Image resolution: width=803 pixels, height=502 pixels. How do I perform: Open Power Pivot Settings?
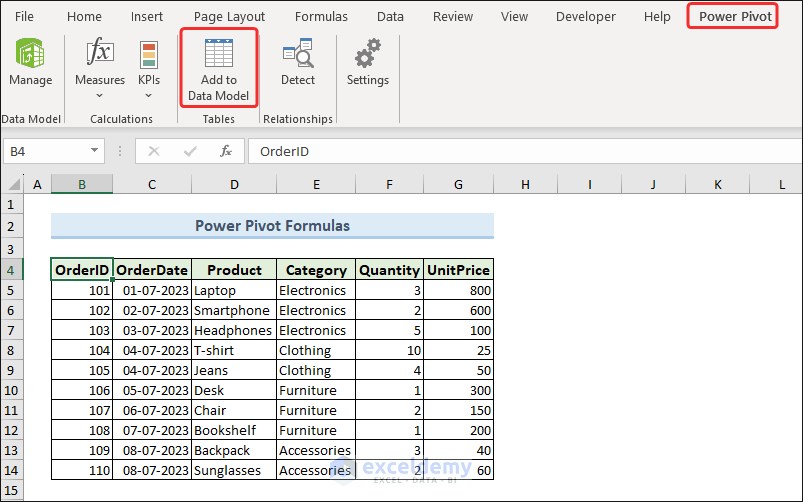coord(368,62)
